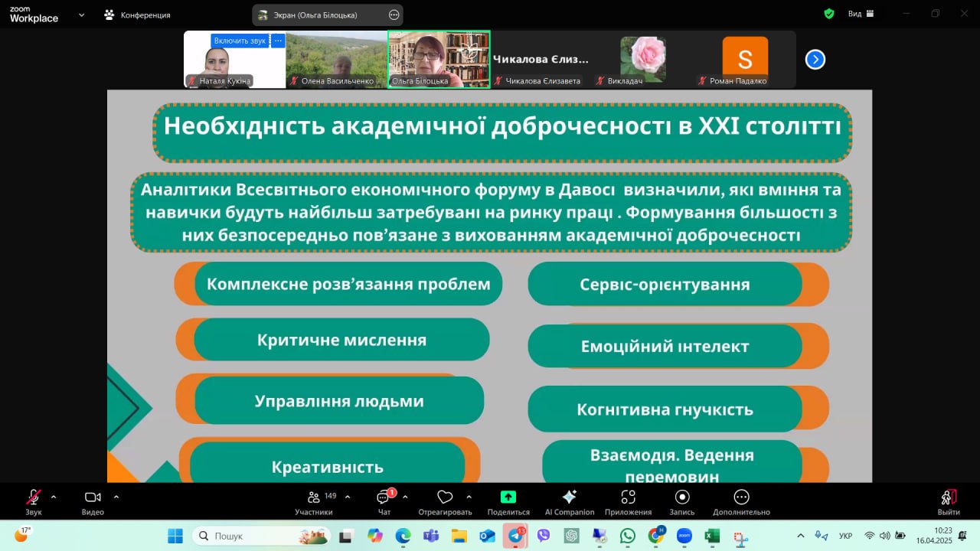Open Microsoft Copilot from the taskbar
980x551 pixels.
[x=374, y=536]
